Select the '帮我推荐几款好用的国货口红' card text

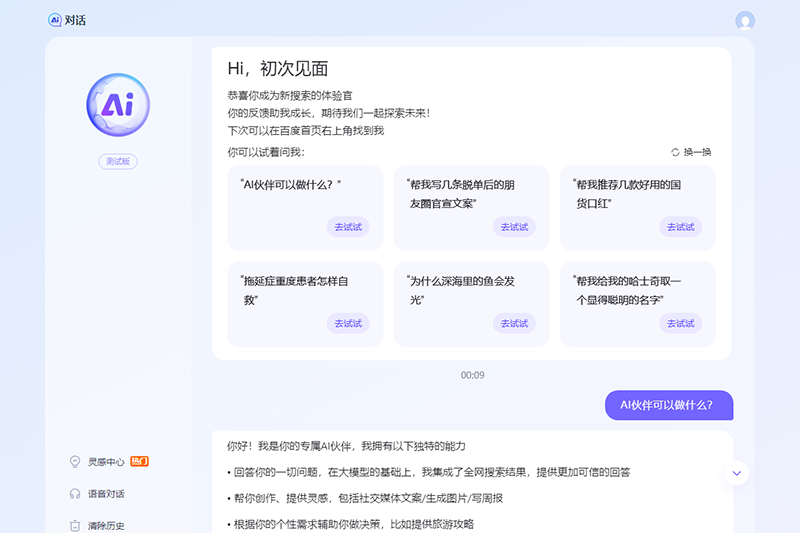[627, 194]
